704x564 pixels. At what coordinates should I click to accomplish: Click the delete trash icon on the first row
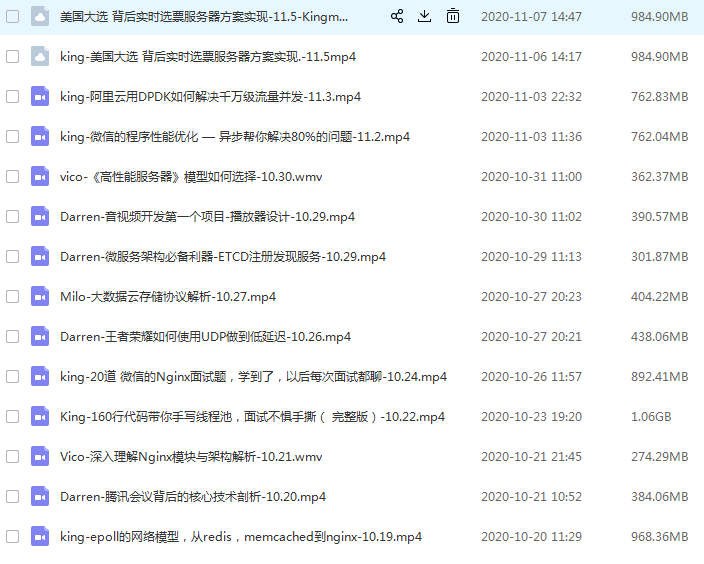[x=453, y=17]
